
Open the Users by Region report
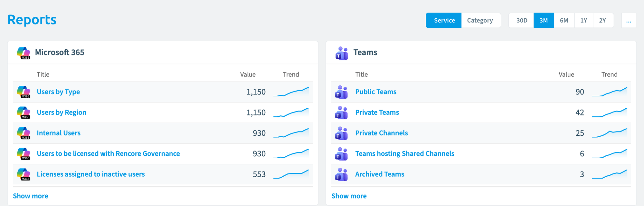point(62,113)
